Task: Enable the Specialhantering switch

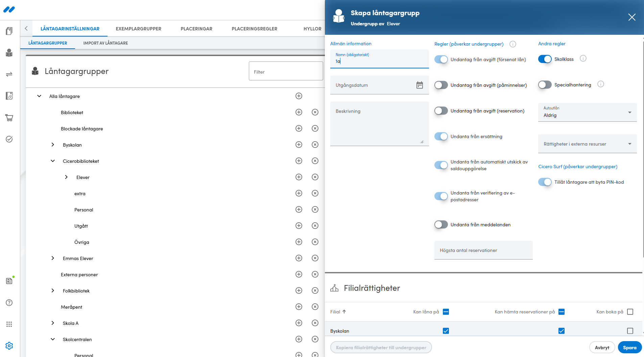Action: click(x=545, y=85)
